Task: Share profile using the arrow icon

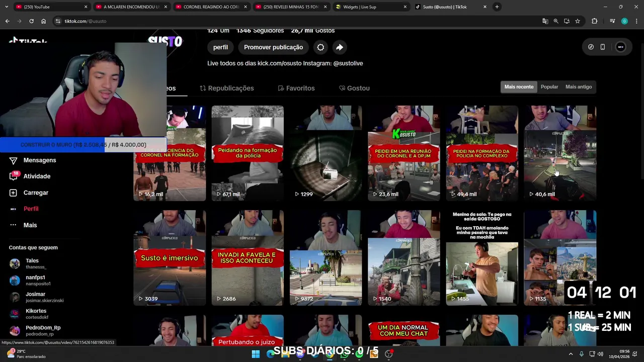Action: [x=340, y=47]
